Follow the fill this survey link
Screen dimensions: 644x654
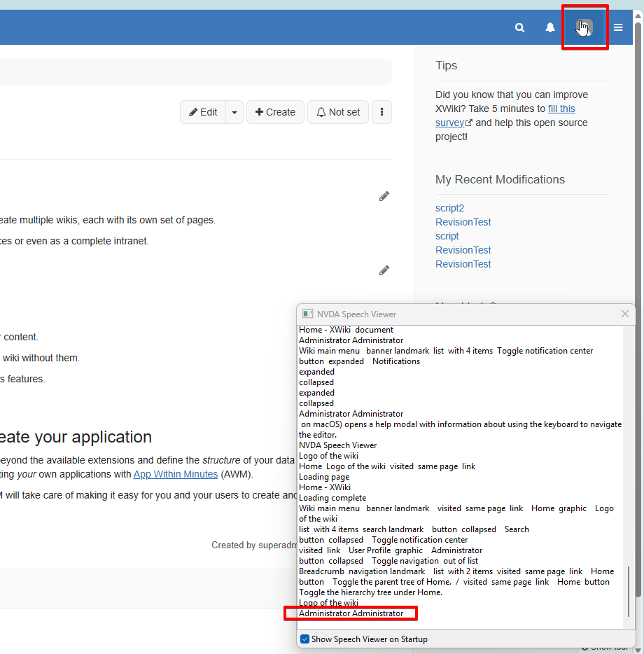[561, 109]
